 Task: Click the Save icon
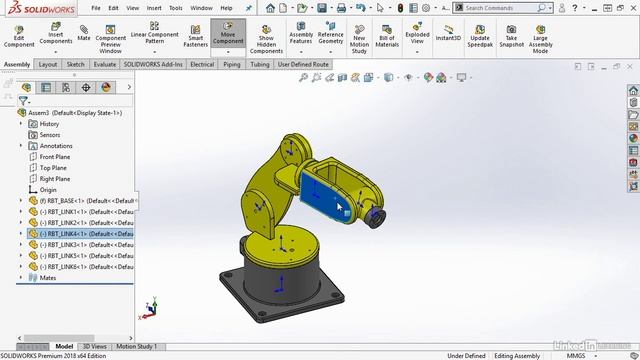point(322,8)
